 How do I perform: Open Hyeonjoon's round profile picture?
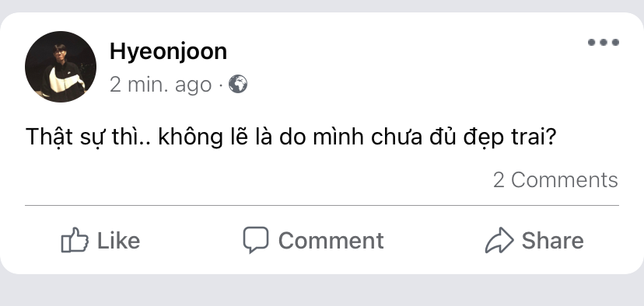coord(61,67)
